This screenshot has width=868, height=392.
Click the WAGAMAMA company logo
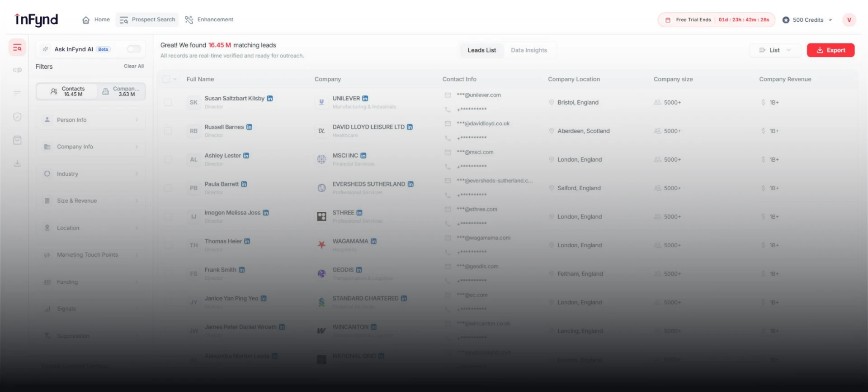tap(321, 245)
